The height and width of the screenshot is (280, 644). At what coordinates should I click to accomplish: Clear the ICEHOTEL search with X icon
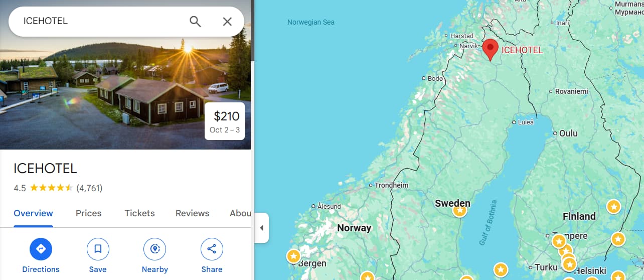coord(227,21)
